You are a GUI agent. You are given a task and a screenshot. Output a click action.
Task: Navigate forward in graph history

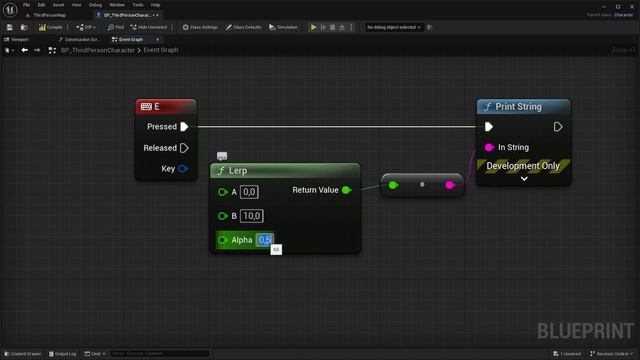pos(37,50)
